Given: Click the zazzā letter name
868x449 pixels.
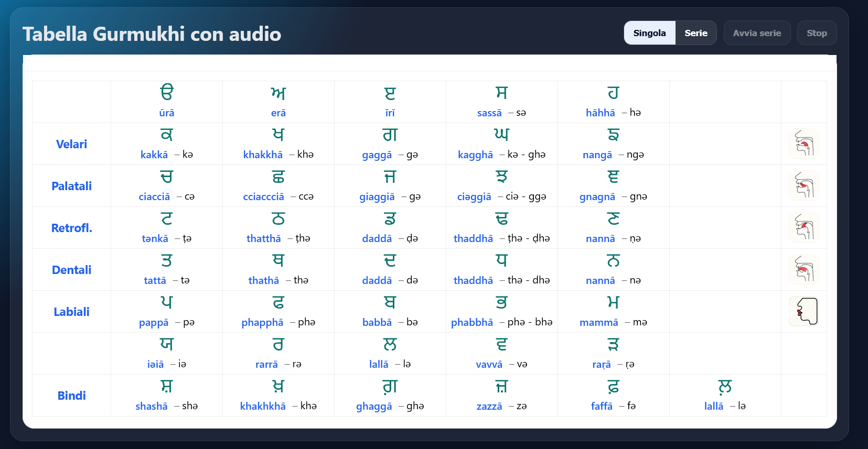Looking at the screenshot, I should pyautogui.click(x=489, y=406).
